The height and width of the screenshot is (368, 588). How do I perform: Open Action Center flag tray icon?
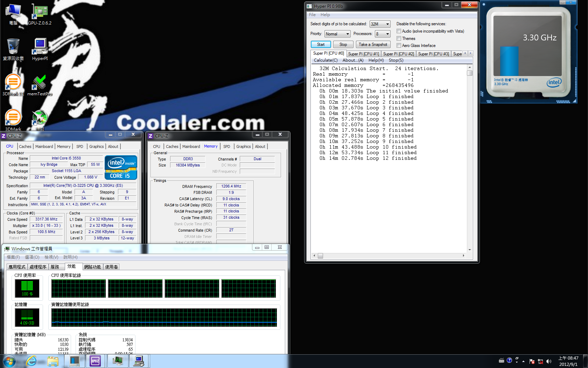pos(532,361)
